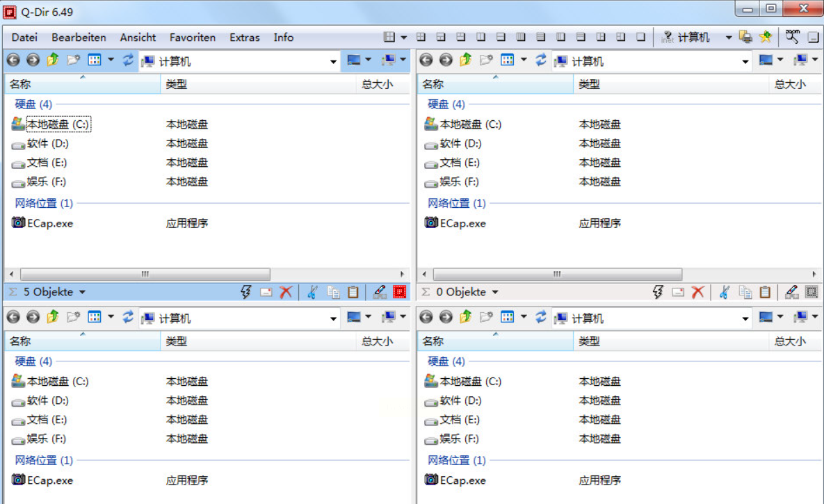The height and width of the screenshot is (504, 824).
Task: Open the Info menu
Action: (x=283, y=38)
